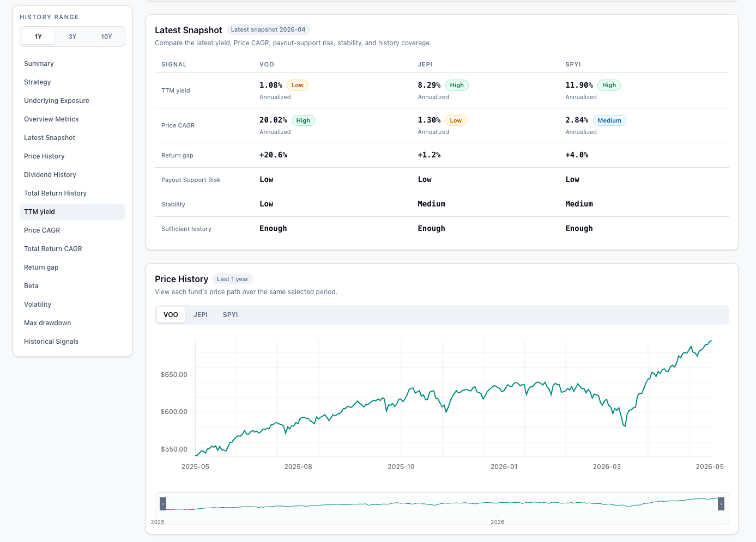Viewport: 756px width, 542px height.
Task: Switch history range to 10Y
Action: click(106, 36)
